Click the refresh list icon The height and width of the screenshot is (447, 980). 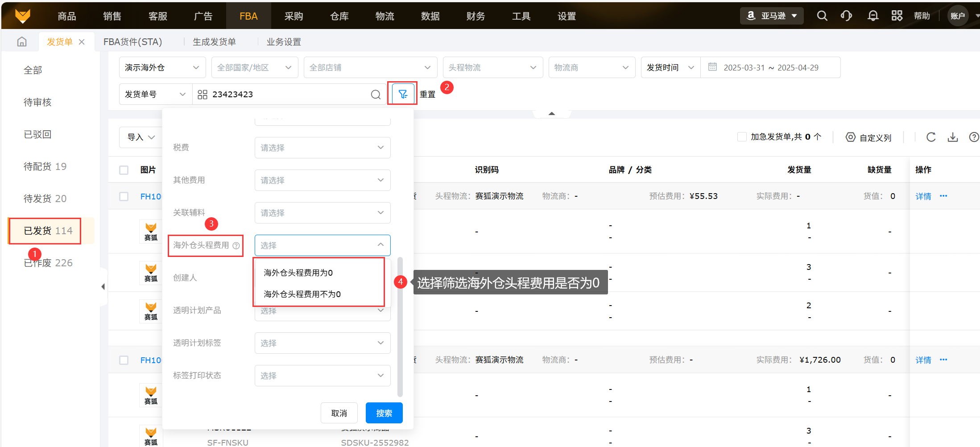[930, 137]
